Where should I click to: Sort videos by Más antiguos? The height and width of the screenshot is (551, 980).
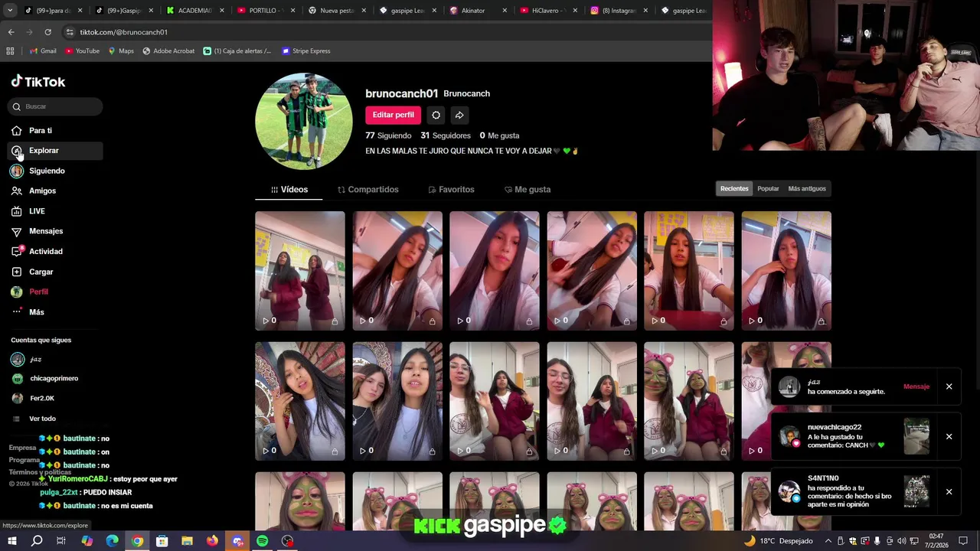click(807, 189)
